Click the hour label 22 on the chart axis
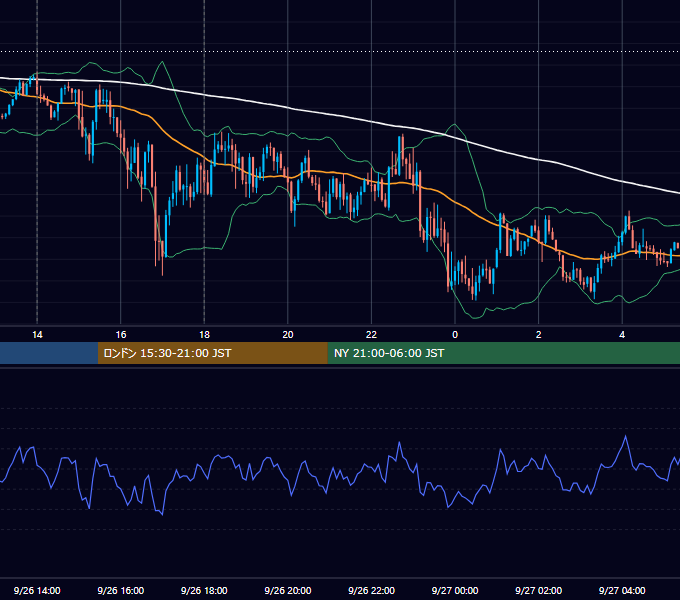The image size is (680, 600). point(371,335)
